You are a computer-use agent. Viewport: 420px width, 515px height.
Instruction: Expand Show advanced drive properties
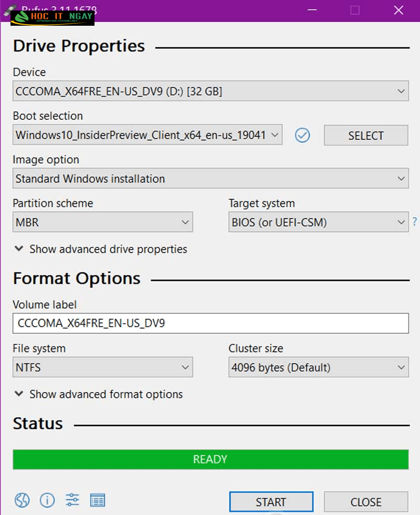click(101, 249)
